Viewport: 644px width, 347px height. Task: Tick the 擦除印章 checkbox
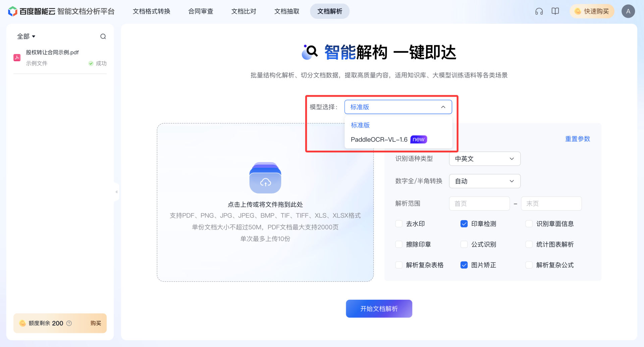(x=399, y=244)
